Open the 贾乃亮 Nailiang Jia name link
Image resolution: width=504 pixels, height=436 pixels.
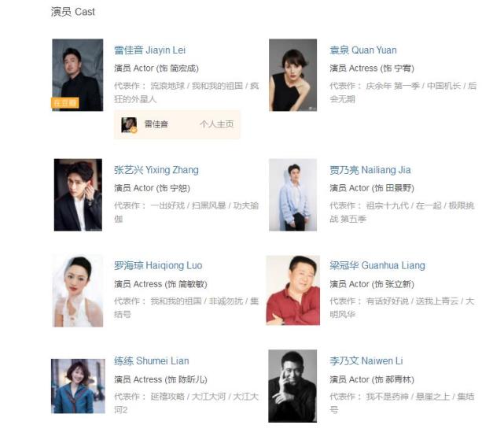(x=370, y=170)
